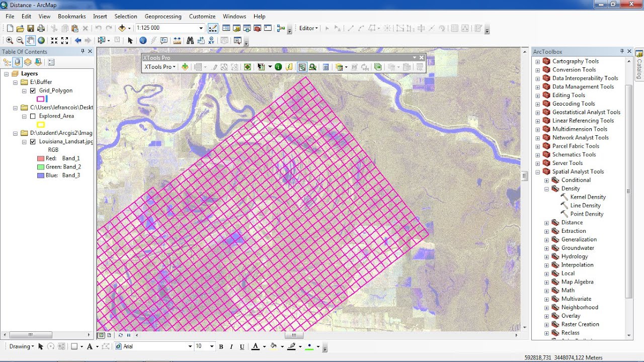
Task: Open Go To XY tool
Action: (x=212, y=40)
